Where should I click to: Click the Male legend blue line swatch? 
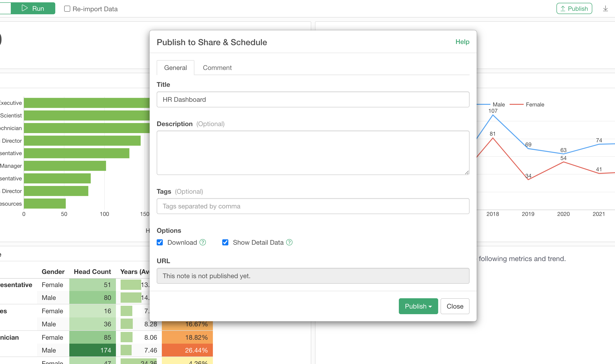pyautogui.click(x=484, y=105)
